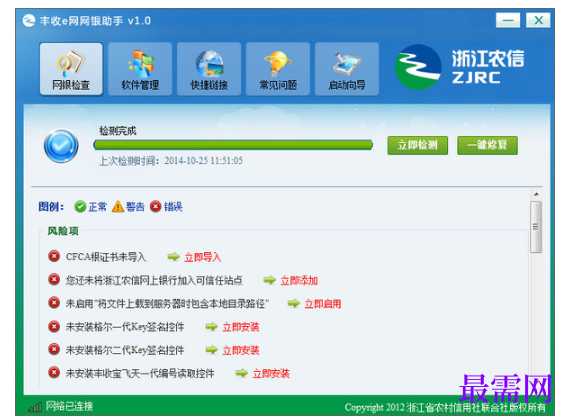
Task: Click the network signal icon in status bar
Action: 35,407
